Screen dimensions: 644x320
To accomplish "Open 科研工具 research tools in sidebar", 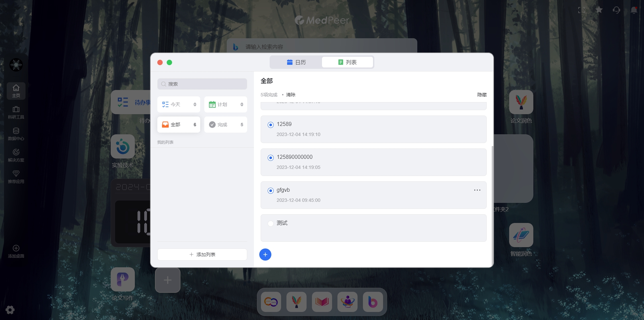I will tap(16, 112).
